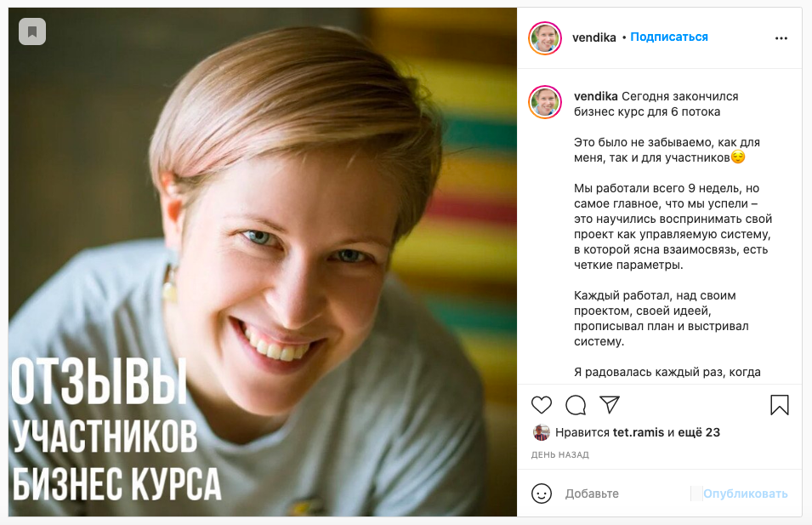Click the ДЕНЬ НАЗАД timestamp
The image size is (812, 525).
(x=559, y=454)
